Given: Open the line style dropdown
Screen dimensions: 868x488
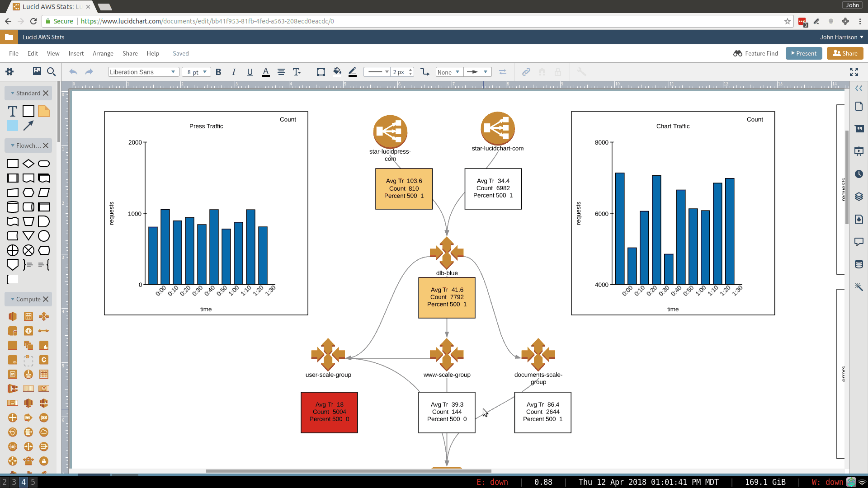Looking at the screenshot, I should [x=377, y=72].
